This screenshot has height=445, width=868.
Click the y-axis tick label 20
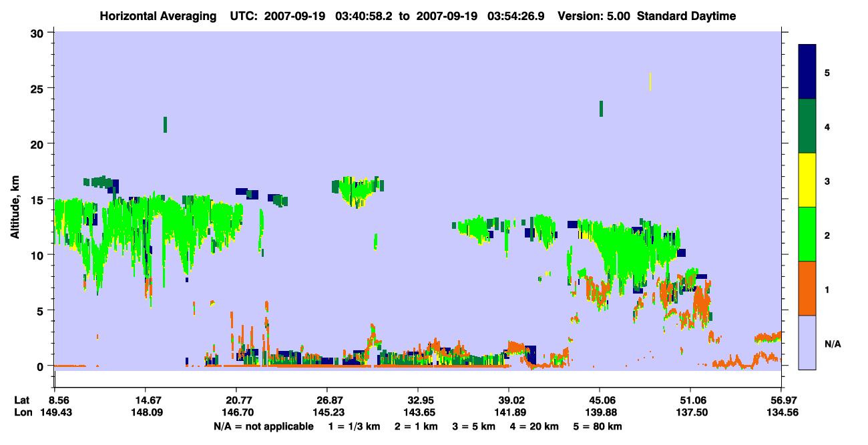coord(39,144)
